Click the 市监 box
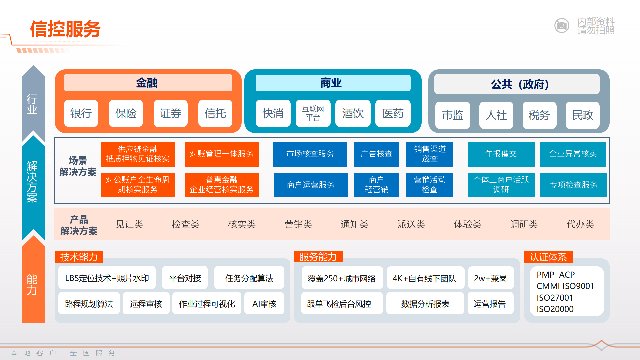Viewport: 640px width, 360px height. [452, 116]
